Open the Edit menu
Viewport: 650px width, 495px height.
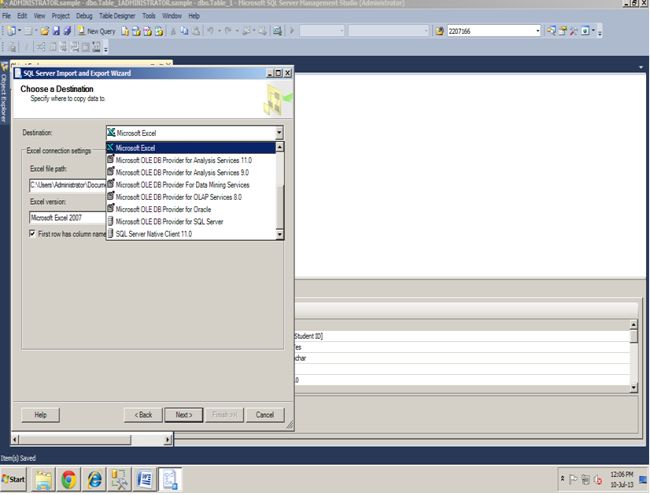coord(22,16)
